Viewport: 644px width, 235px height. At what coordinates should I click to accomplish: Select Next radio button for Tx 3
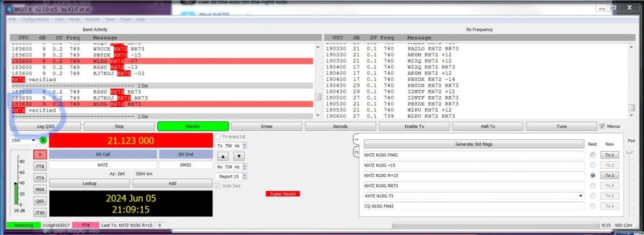pos(592,175)
